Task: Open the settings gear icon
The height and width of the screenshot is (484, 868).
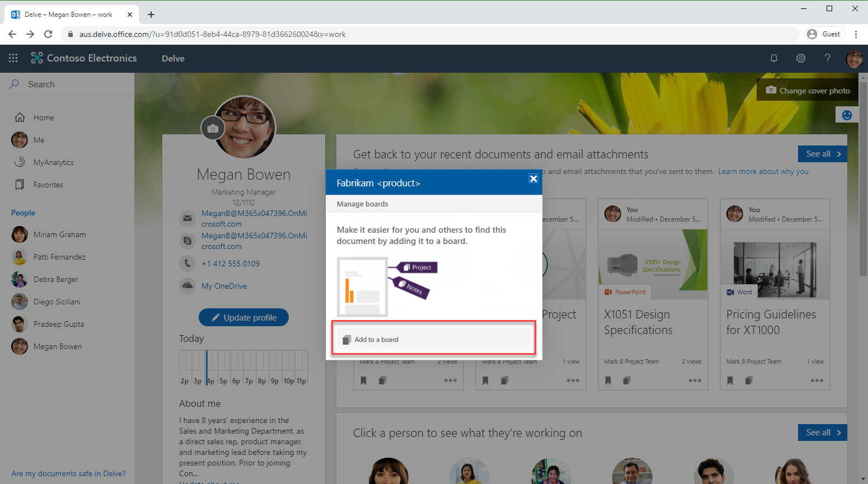Action: [801, 58]
